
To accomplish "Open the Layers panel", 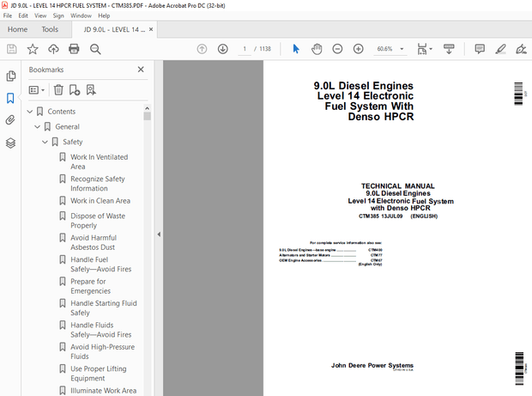I will tap(10, 143).
